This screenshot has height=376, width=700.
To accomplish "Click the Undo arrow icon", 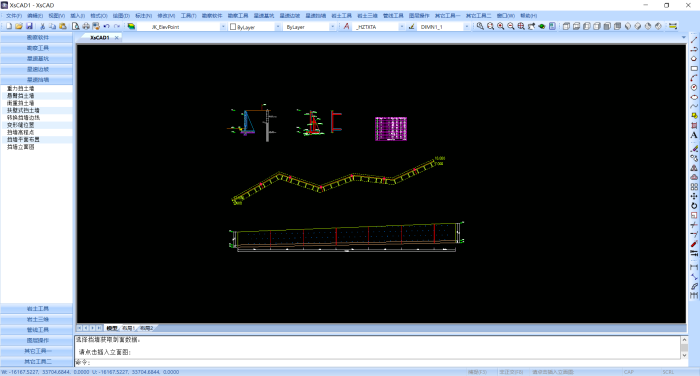I will 107,26.
